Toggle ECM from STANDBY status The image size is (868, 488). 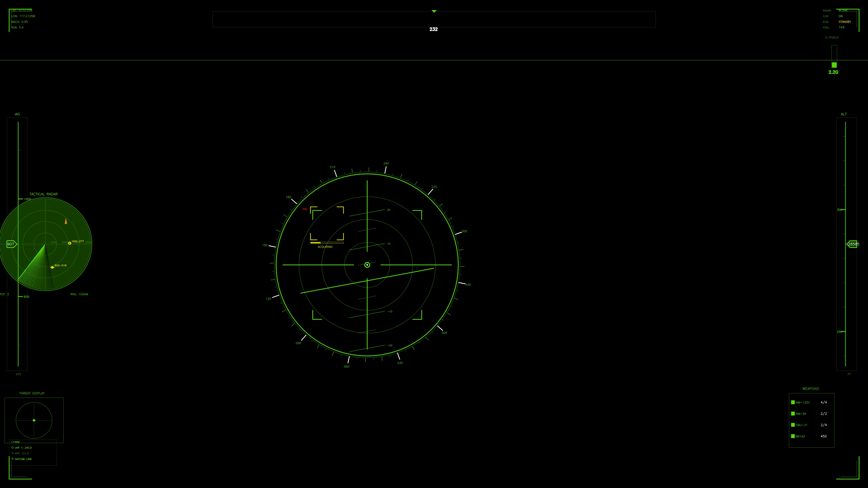click(845, 21)
